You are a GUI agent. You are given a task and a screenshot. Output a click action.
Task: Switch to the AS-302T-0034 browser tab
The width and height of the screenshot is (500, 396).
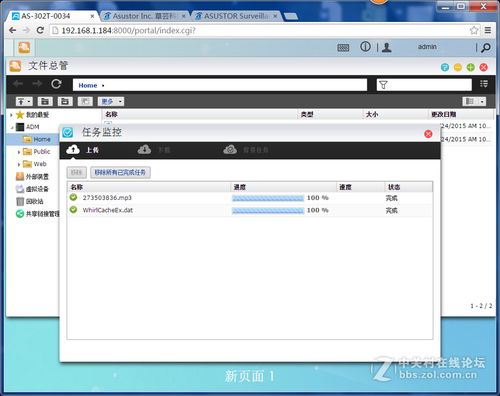tap(53, 16)
